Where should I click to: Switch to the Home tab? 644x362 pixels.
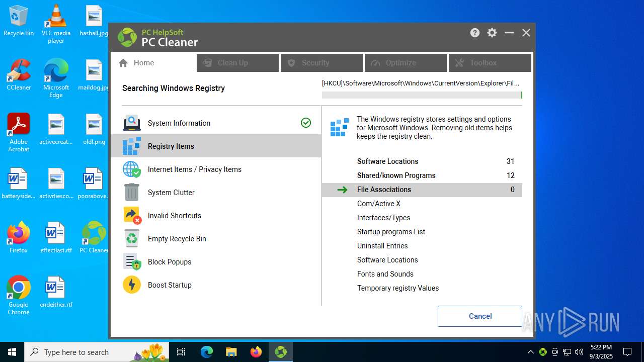point(153,63)
